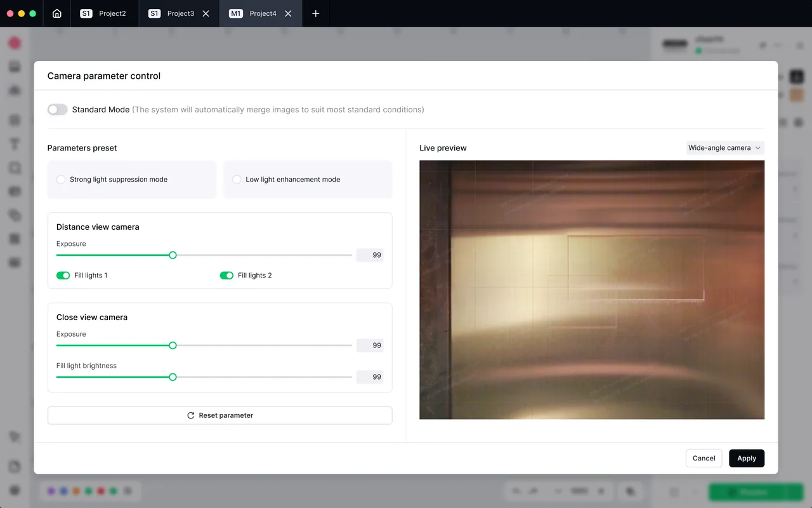Click Close view camera Exposure slider

[204, 345]
